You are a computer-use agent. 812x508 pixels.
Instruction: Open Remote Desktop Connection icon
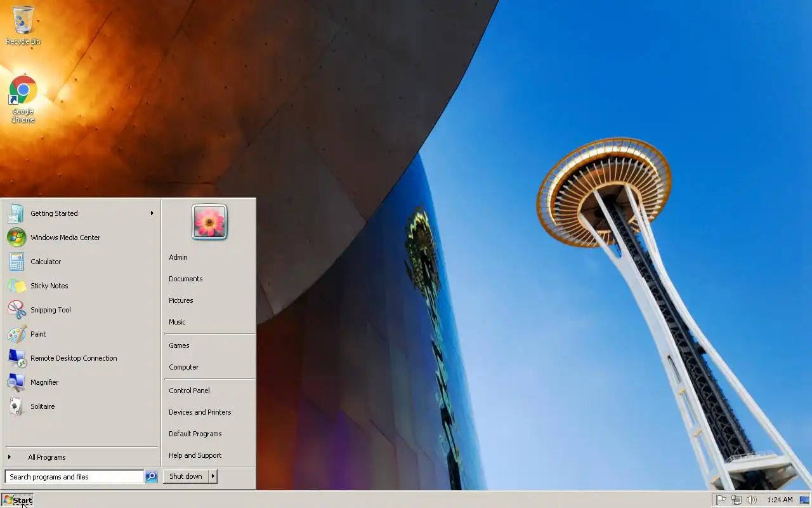coord(16,358)
